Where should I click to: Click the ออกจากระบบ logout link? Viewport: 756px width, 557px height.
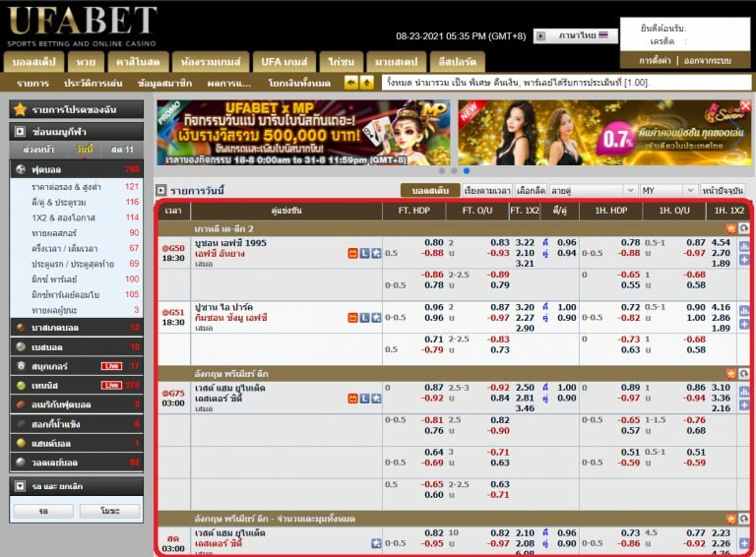tap(708, 61)
